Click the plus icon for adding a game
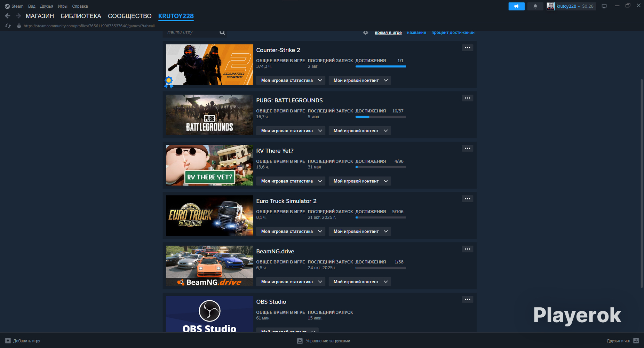This screenshot has height=348, width=644. coord(8,341)
